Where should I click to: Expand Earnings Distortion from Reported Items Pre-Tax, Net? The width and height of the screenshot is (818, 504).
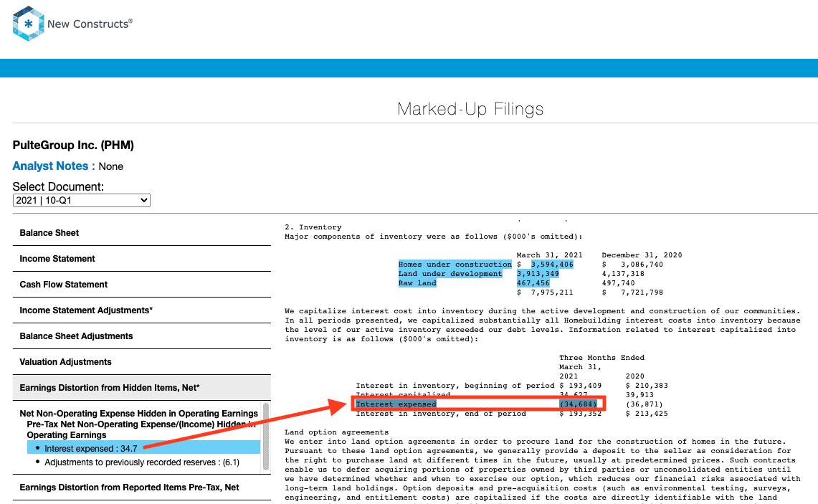click(x=142, y=488)
